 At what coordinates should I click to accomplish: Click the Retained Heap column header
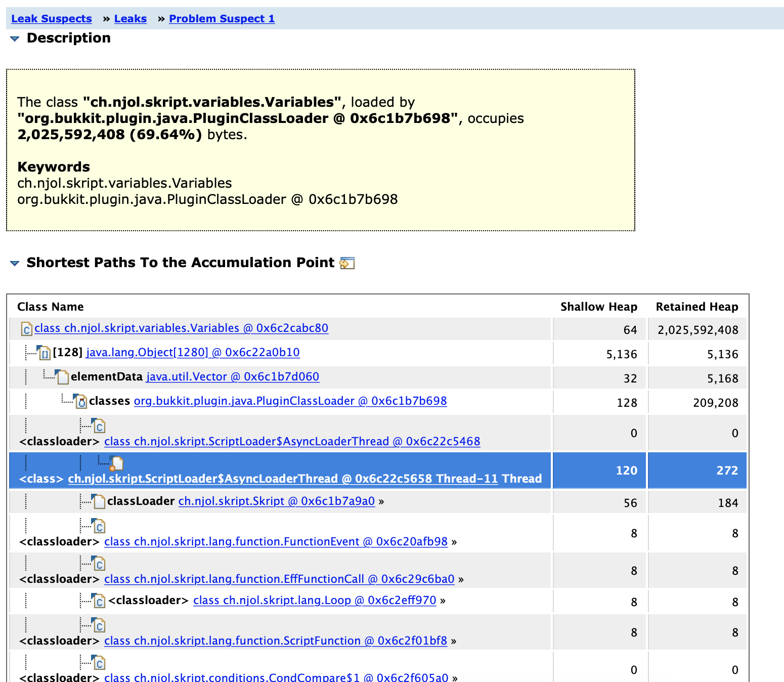pyautogui.click(x=697, y=307)
